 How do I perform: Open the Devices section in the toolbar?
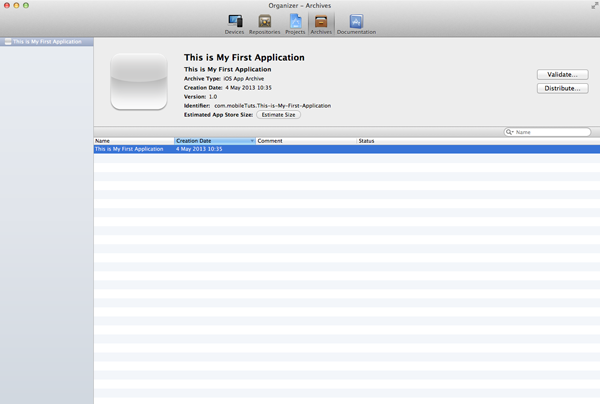click(234, 23)
